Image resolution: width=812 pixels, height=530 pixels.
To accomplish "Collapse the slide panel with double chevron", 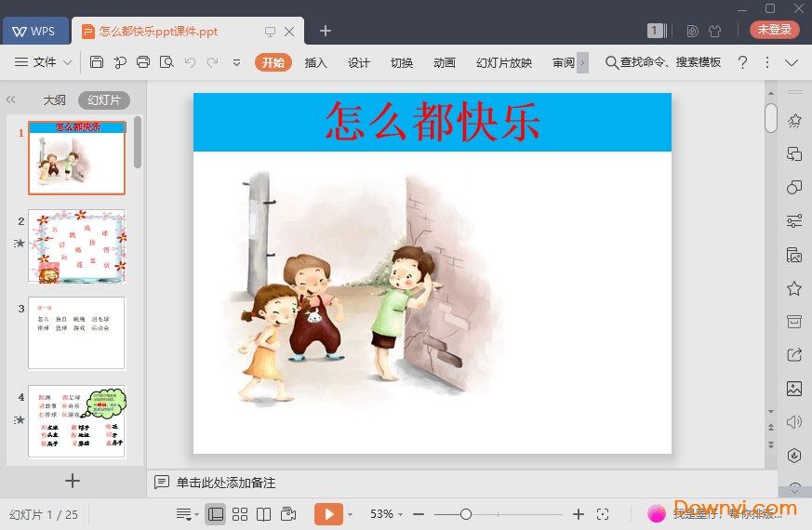I will (x=11, y=99).
